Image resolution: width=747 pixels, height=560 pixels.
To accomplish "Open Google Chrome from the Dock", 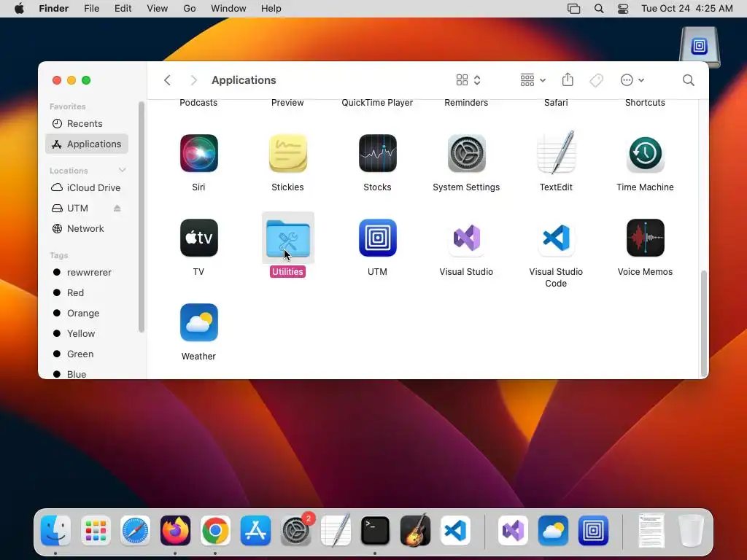I will 215,531.
